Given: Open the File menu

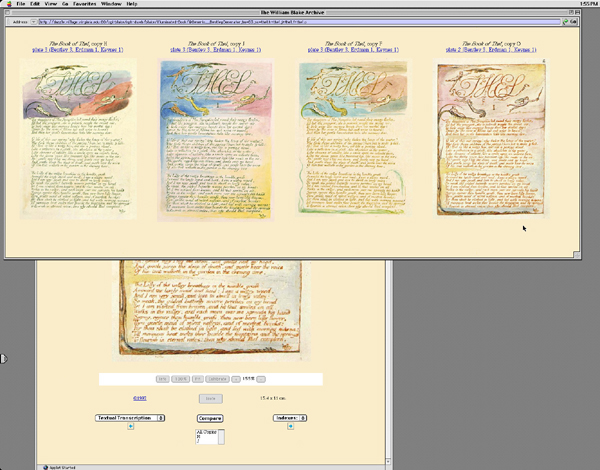Looking at the screenshot, I should coord(21,4).
